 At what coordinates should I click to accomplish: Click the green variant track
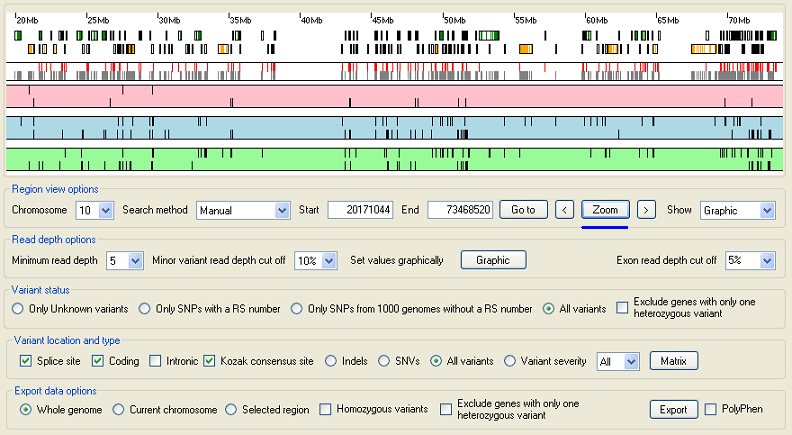[x=394, y=159]
